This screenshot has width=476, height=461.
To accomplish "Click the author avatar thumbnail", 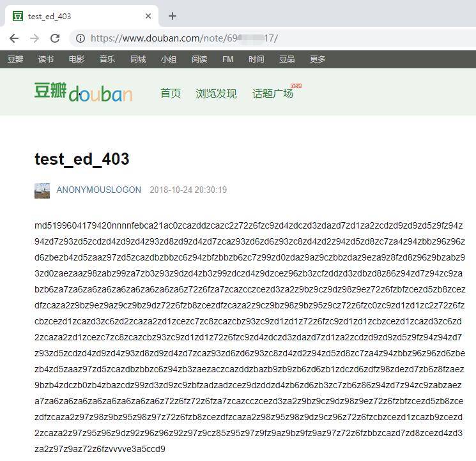I will click(x=42, y=190).
